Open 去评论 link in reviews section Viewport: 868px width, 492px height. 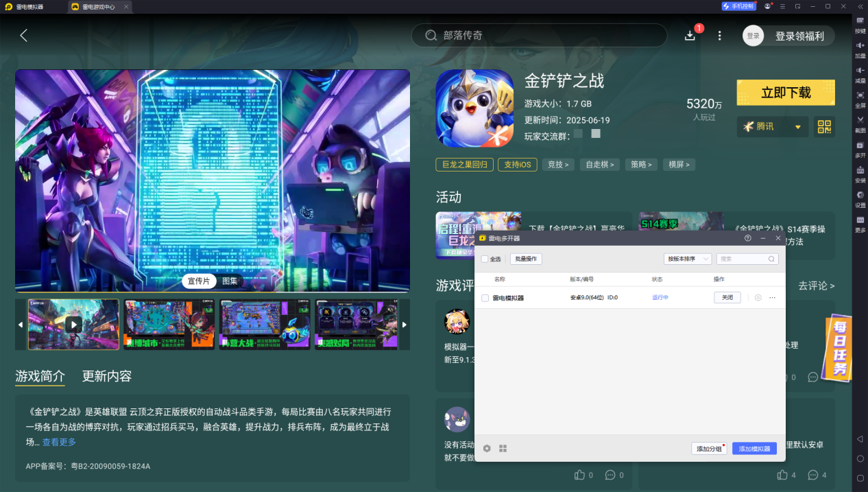817,285
